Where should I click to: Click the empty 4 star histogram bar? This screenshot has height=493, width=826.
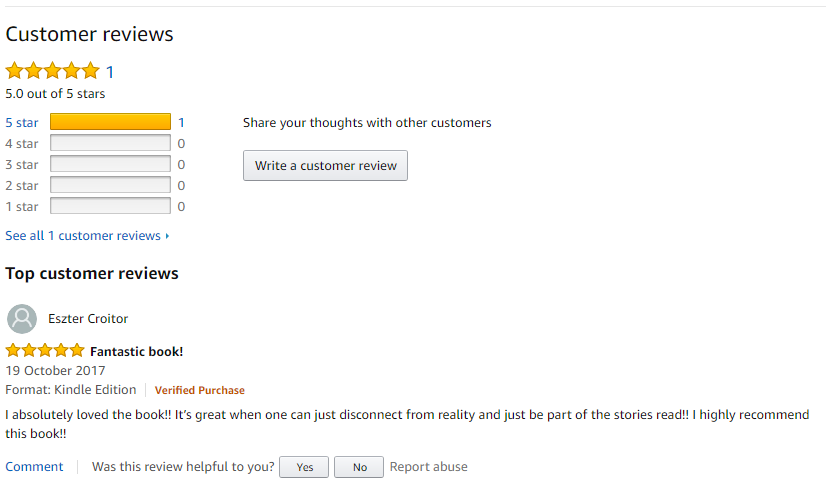coord(110,143)
